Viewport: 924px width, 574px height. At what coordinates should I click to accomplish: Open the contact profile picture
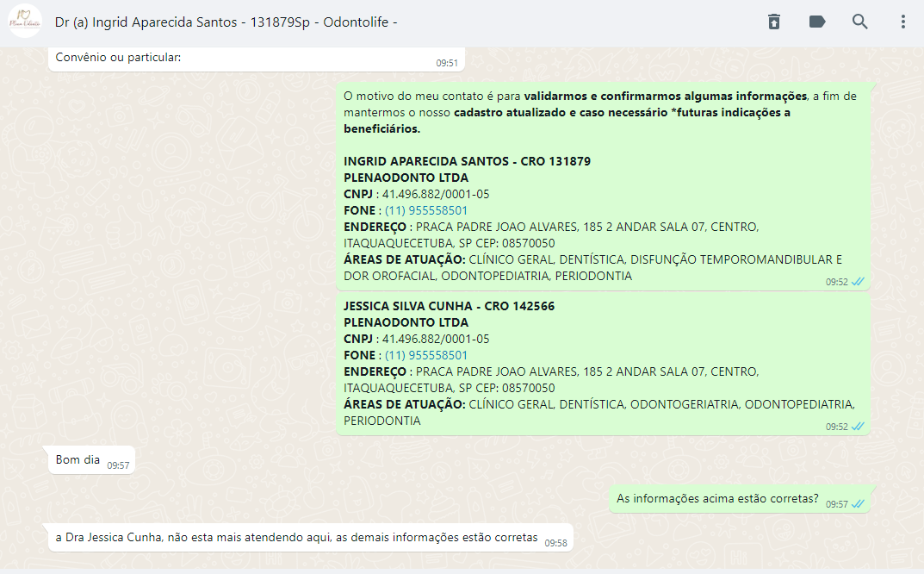pyautogui.click(x=25, y=22)
